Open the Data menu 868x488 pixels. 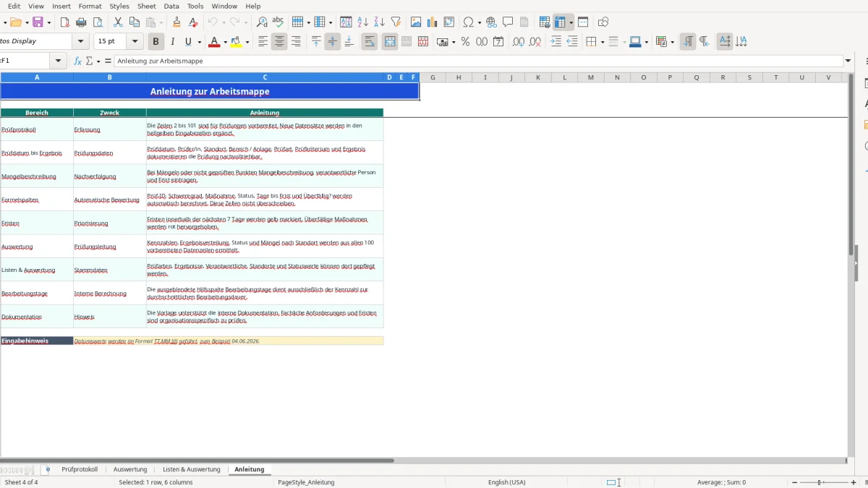[x=171, y=6]
